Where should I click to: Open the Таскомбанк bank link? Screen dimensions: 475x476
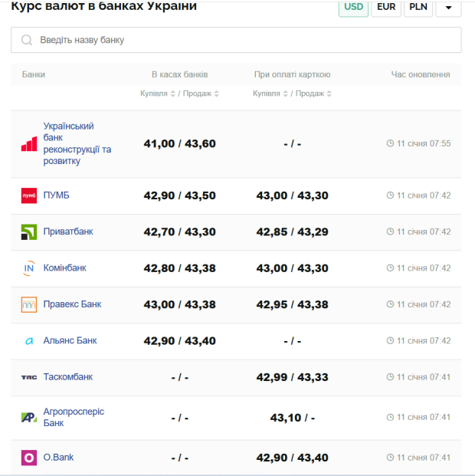pyautogui.click(x=68, y=377)
